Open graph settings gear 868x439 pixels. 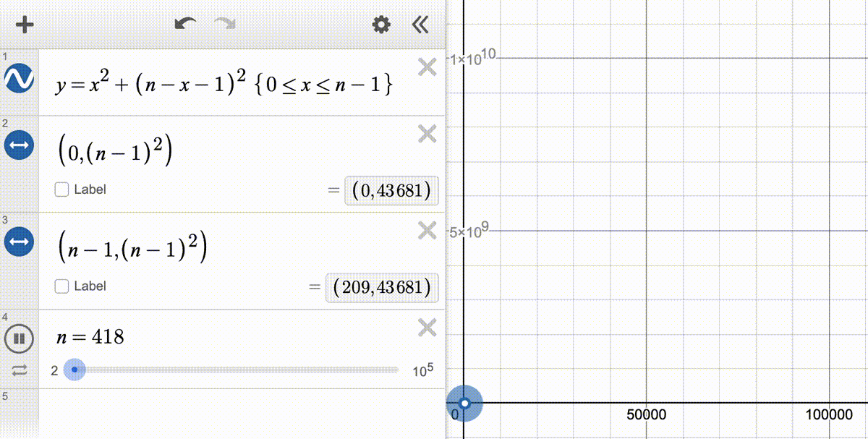coord(381,25)
